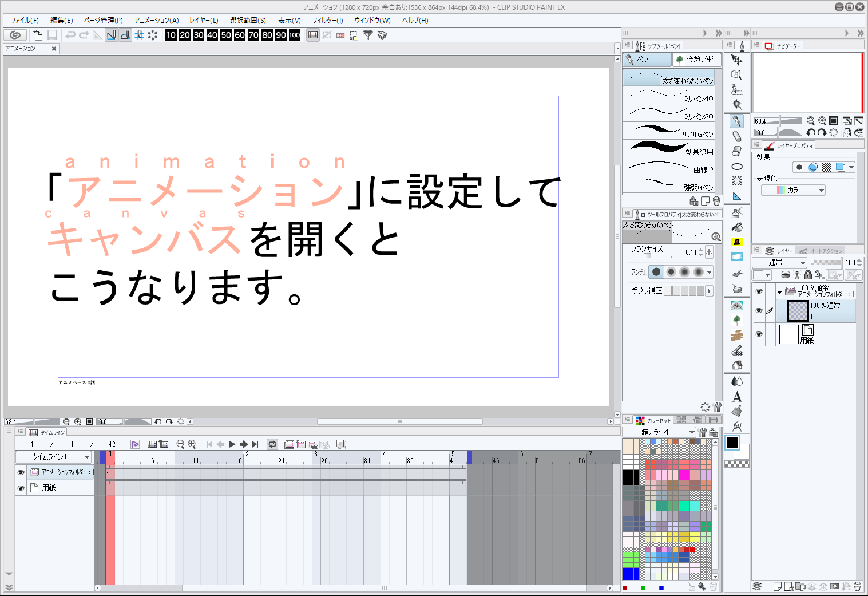Viewport: 868px width, 596px height.
Task: Close the アニメーション canvas tab
Action: click(x=54, y=49)
